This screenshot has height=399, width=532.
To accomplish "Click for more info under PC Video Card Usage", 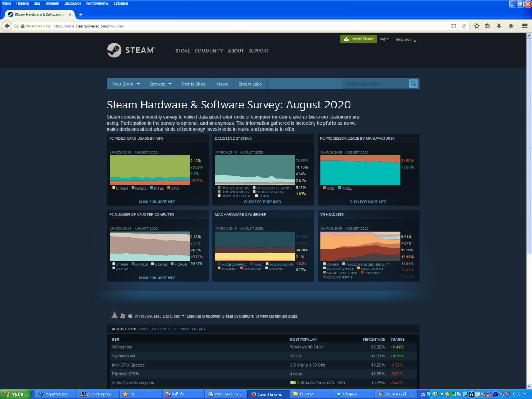I will pyautogui.click(x=157, y=202).
